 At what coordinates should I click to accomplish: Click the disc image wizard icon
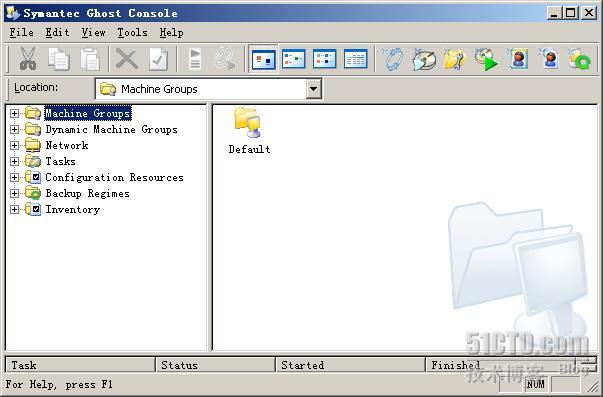click(424, 59)
